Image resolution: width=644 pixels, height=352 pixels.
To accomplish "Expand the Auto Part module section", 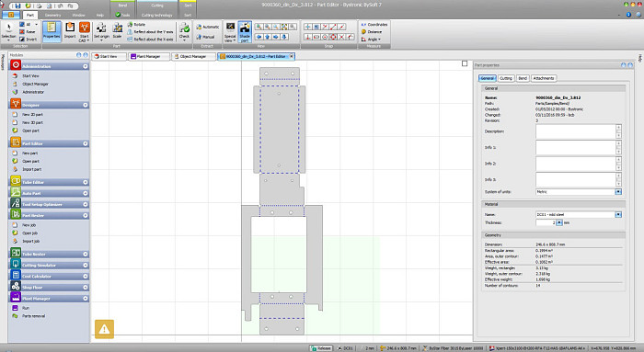I will tap(86, 193).
